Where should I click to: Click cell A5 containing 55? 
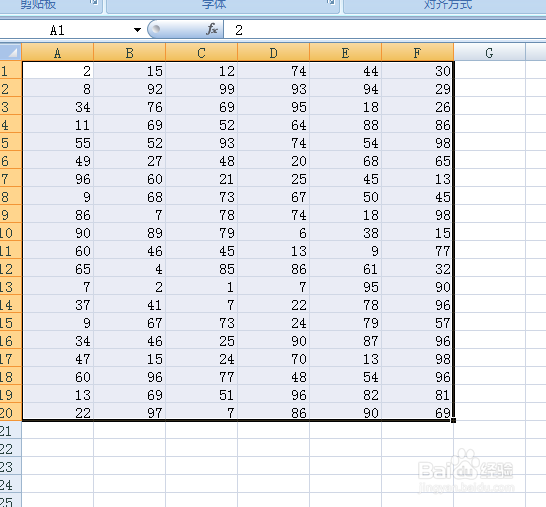(x=58, y=143)
